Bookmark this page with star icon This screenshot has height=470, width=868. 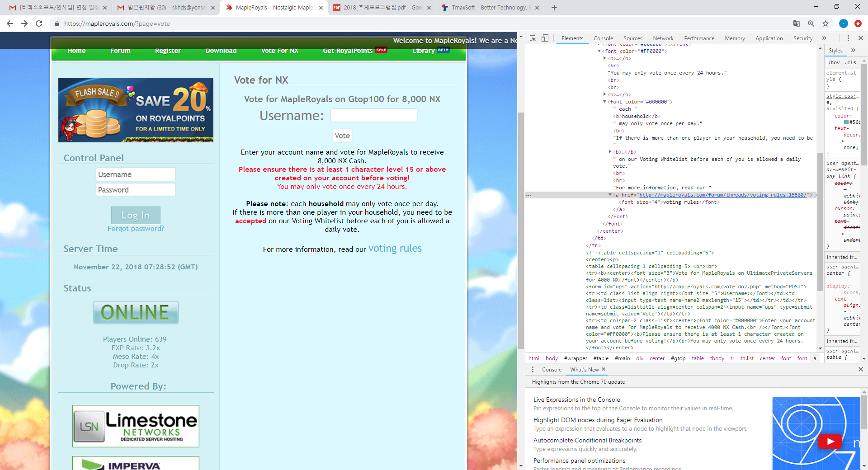826,23
